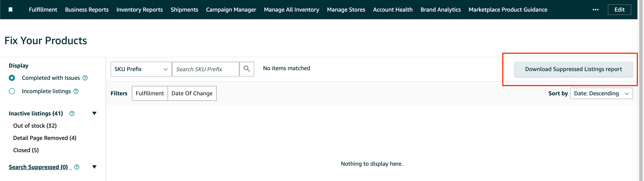Select the Completed with Issues radio button
This screenshot has height=181, width=644.
[x=12, y=78]
